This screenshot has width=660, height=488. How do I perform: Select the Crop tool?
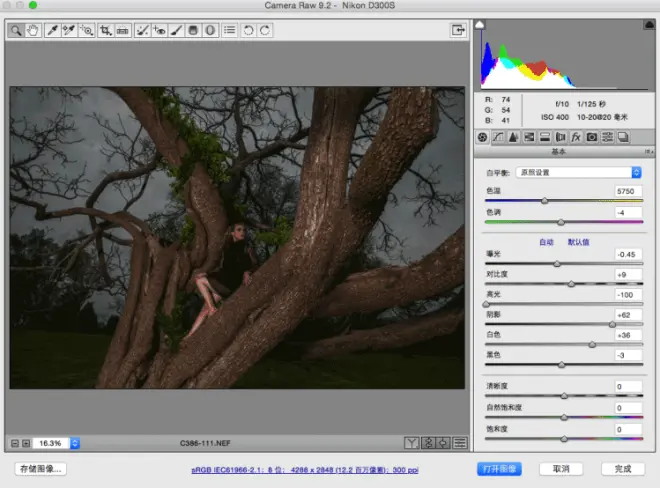tap(106, 30)
